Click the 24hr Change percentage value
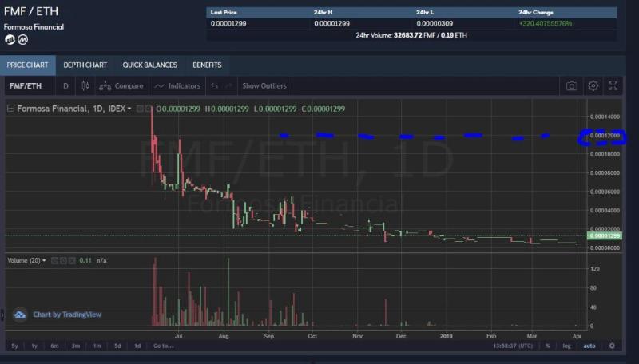This screenshot has height=364, width=639. (x=546, y=24)
